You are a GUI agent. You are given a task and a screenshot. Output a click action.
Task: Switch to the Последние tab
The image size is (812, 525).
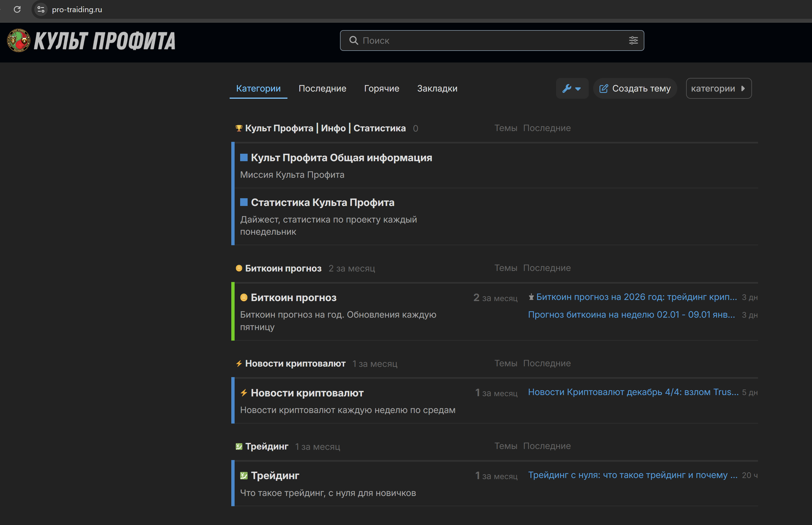[322, 89]
